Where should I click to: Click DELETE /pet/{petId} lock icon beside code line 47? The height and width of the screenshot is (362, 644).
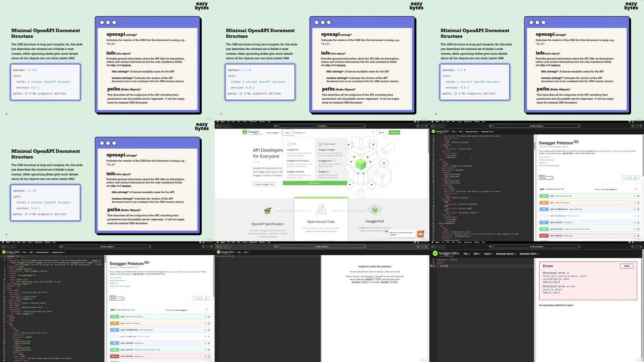tap(638, 236)
